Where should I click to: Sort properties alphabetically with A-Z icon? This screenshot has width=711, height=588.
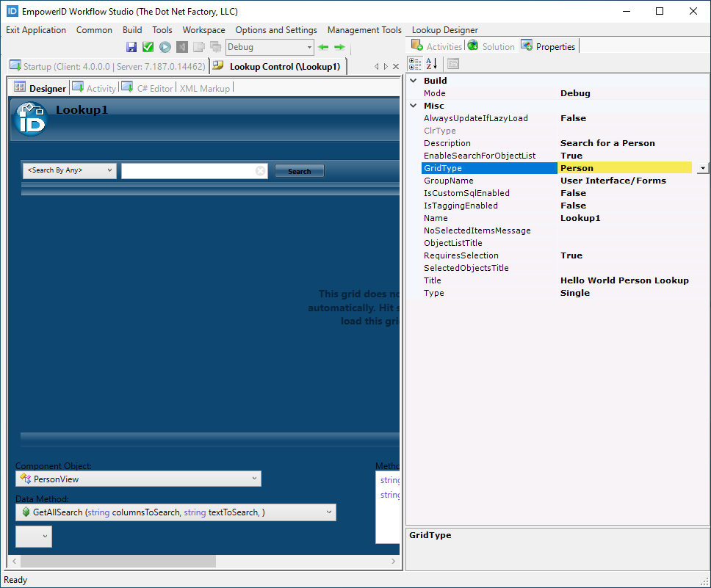[431, 64]
